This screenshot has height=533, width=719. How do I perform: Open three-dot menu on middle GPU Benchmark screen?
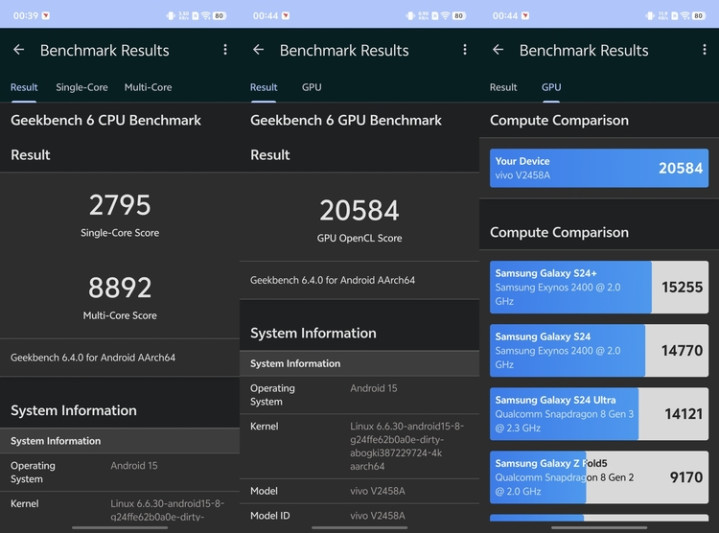[x=465, y=50]
